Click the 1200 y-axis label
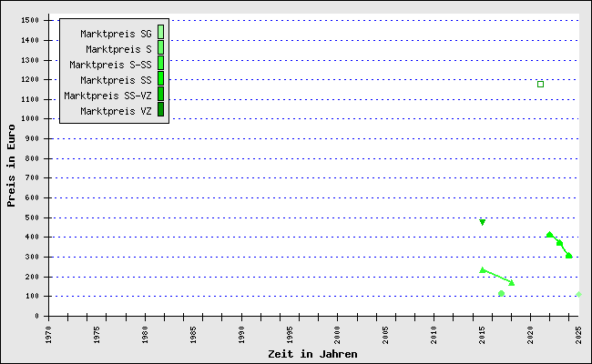This screenshot has height=364, width=592. [30, 79]
